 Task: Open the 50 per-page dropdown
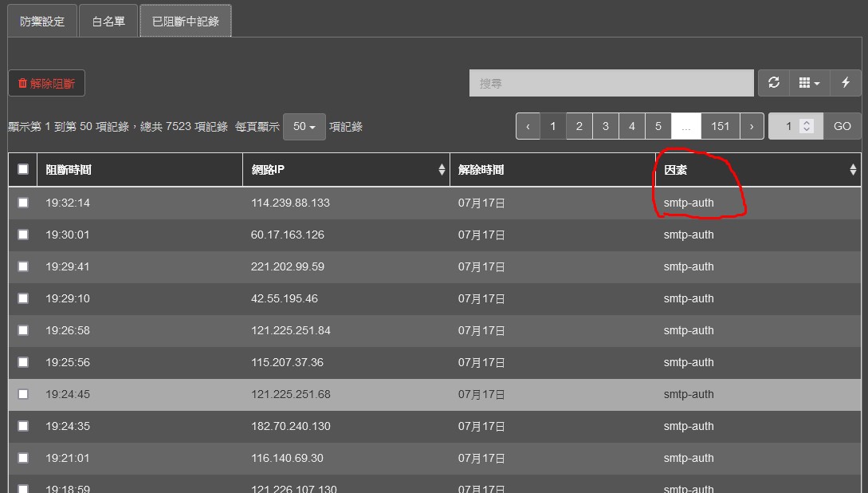304,127
